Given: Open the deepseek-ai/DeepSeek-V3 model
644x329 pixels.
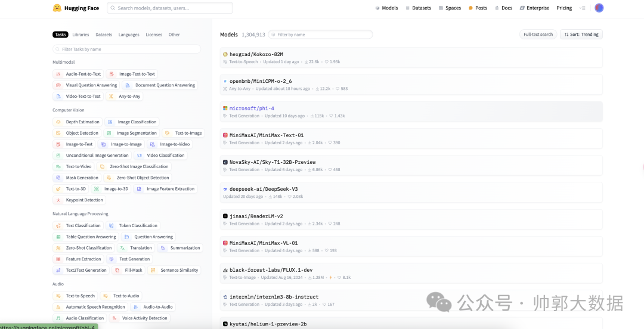Looking at the screenshot, I should pyautogui.click(x=411, y=193).
